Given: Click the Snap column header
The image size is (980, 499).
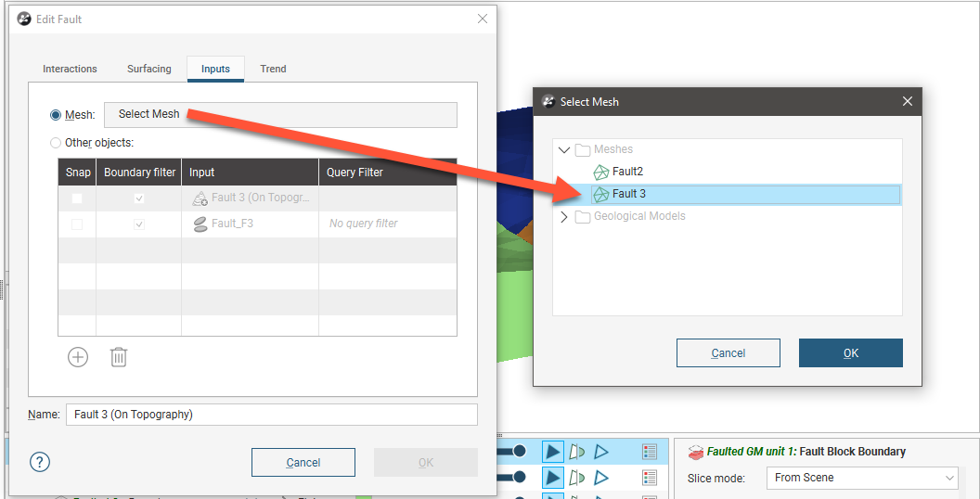Looking at the screenshot, I should click(x=78, y=173).
